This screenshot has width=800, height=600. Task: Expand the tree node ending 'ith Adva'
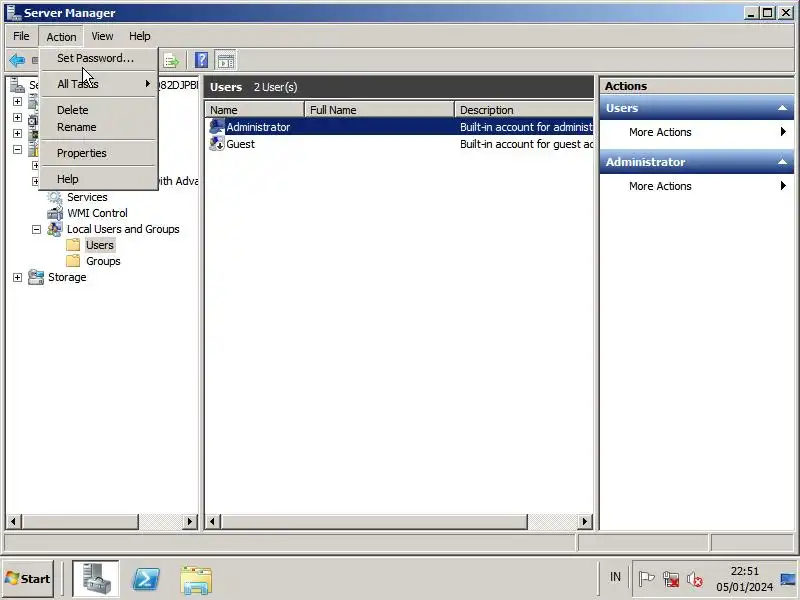(35, 181)
